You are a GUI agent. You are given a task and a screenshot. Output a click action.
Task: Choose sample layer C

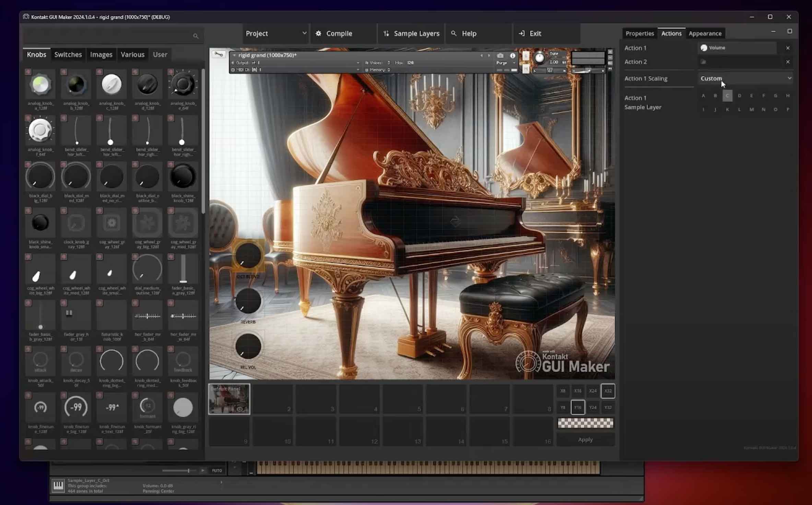click(727, 96)
